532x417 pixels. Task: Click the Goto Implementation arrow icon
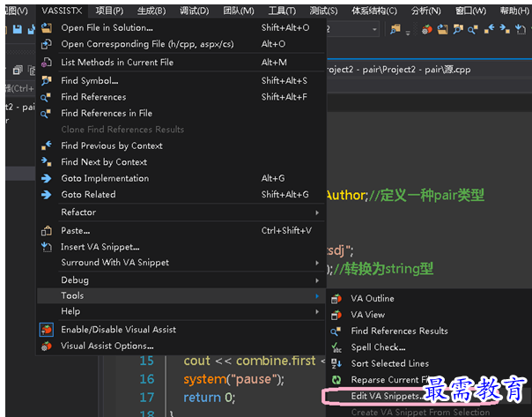coord(47,178)
